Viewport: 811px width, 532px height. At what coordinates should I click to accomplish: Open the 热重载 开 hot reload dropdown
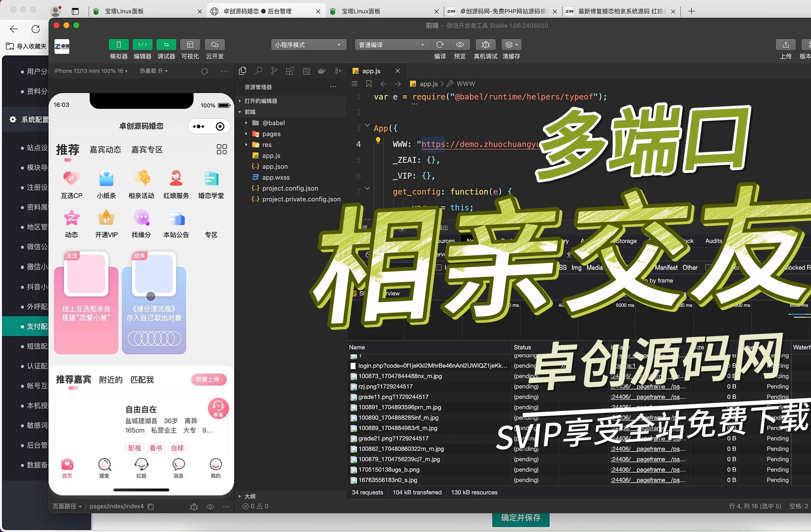(154, 71)
